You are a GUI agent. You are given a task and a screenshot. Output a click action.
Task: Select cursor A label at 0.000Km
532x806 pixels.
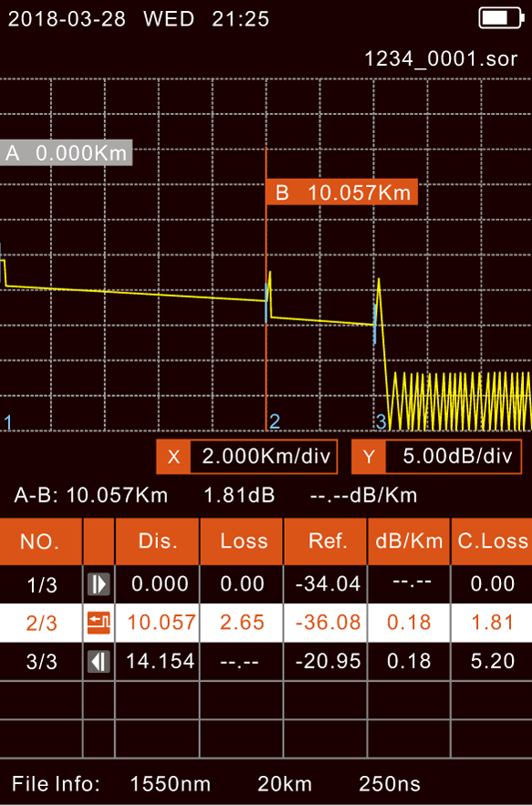pyautogui.click(x=66, y=152)
